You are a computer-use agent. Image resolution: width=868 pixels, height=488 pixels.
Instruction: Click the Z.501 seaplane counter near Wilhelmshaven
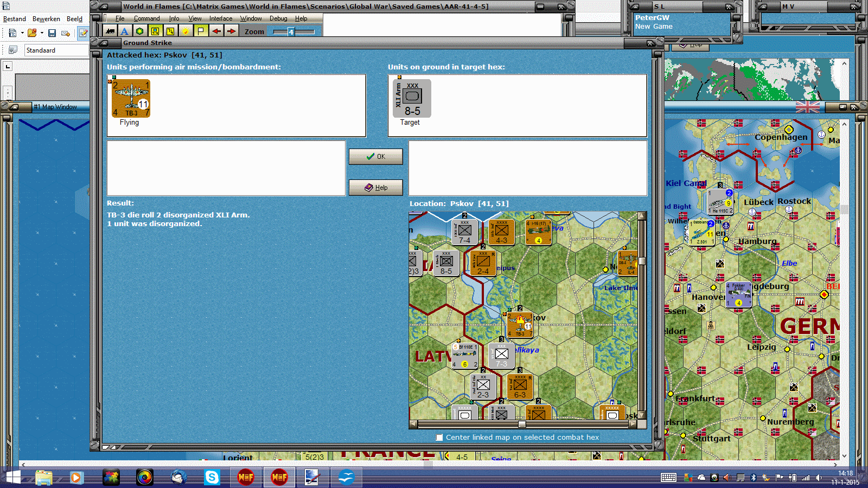tap(702, 232)
